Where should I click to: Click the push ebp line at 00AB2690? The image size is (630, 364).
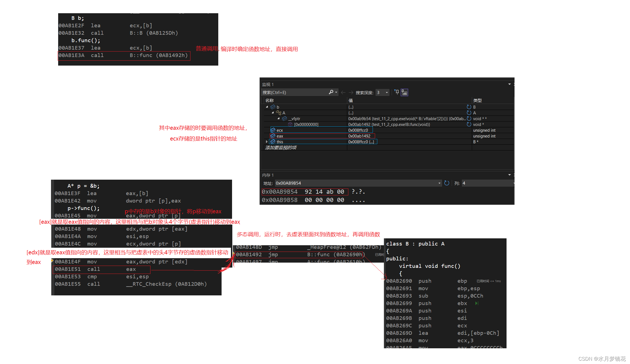point(426,281)
